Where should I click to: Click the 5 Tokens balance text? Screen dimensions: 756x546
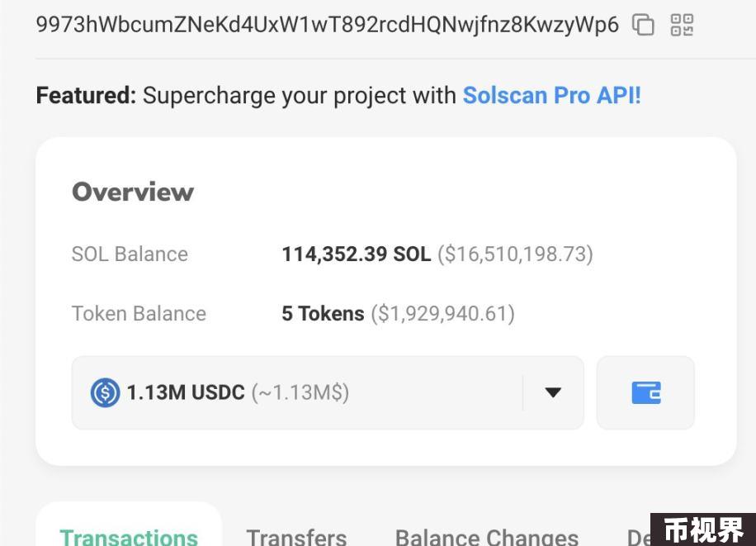point(323,313)
